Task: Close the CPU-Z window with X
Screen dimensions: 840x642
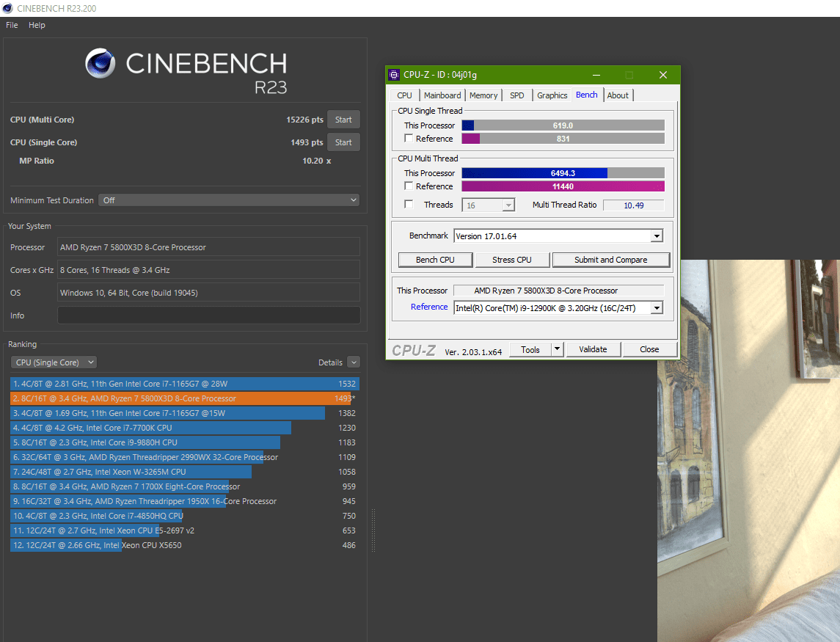Action: (662, 75)
